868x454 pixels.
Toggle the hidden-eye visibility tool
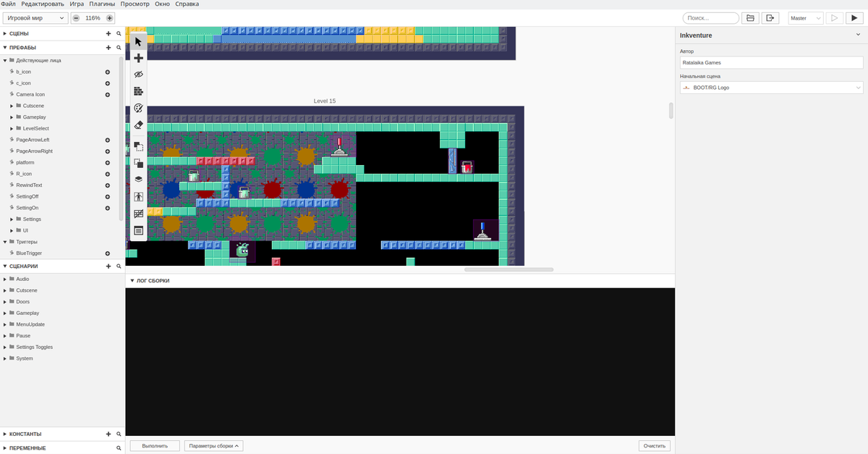139,75
